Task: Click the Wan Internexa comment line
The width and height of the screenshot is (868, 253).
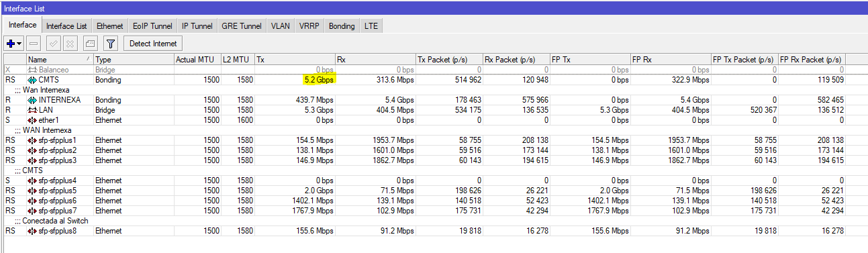Action: point(46,90)
